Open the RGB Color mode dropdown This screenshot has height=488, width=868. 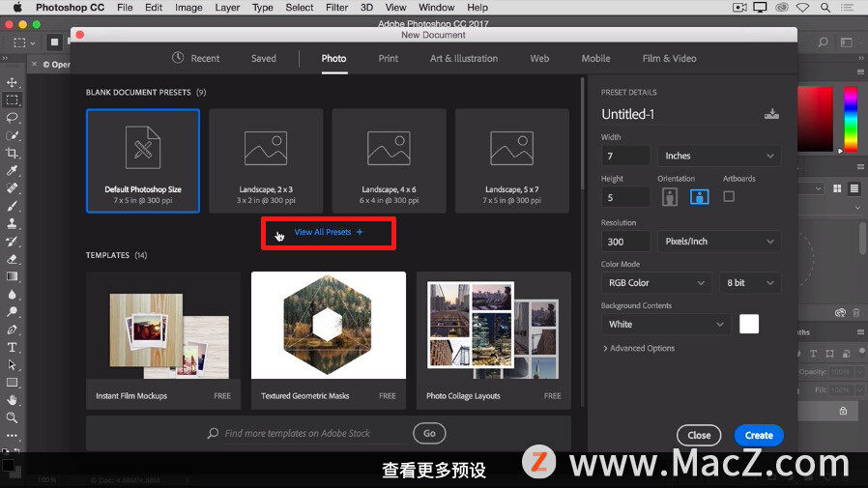coord(656,283)
